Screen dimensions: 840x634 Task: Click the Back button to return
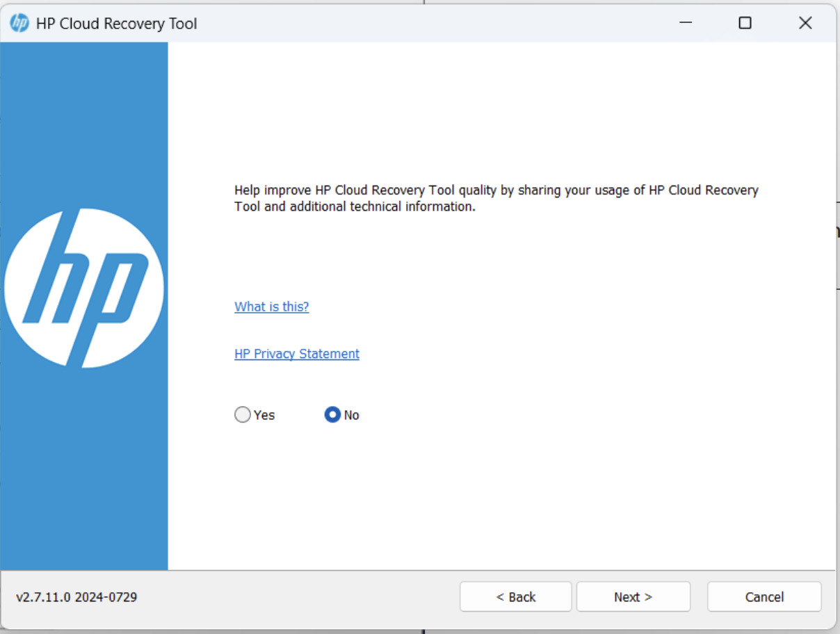(515, 596)
